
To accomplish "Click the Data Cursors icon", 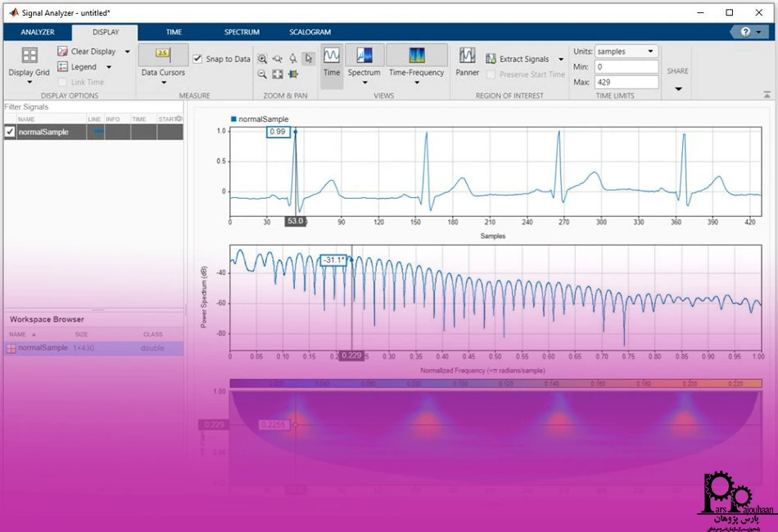I will [163, 56].
